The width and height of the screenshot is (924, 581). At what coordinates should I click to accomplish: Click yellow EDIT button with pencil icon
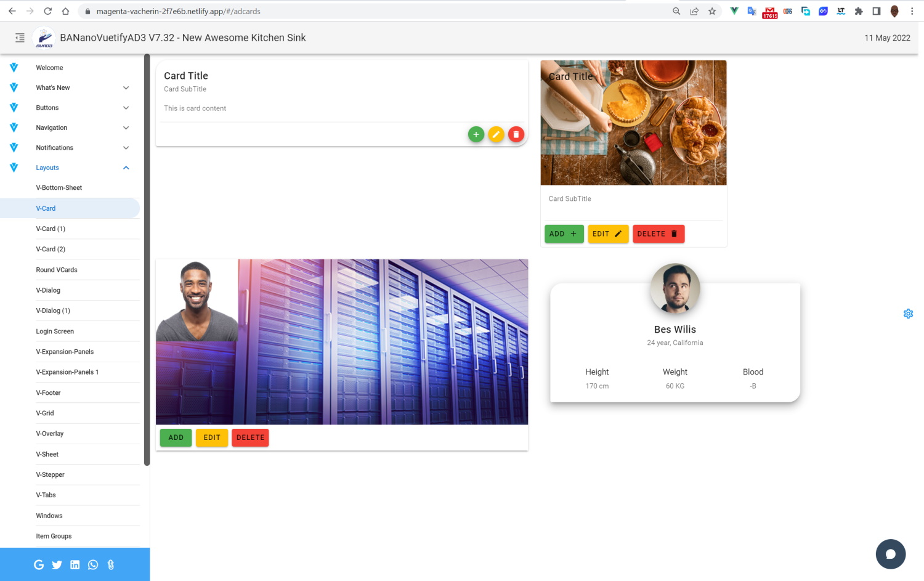coord(608,234)
